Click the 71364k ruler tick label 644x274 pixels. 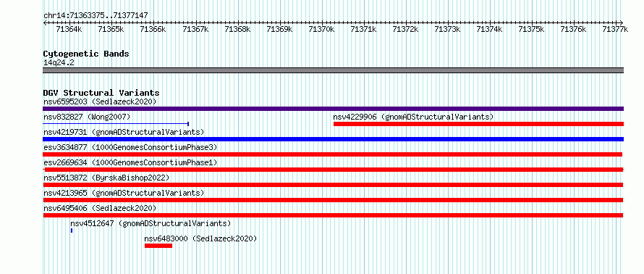tap(69, 29)
